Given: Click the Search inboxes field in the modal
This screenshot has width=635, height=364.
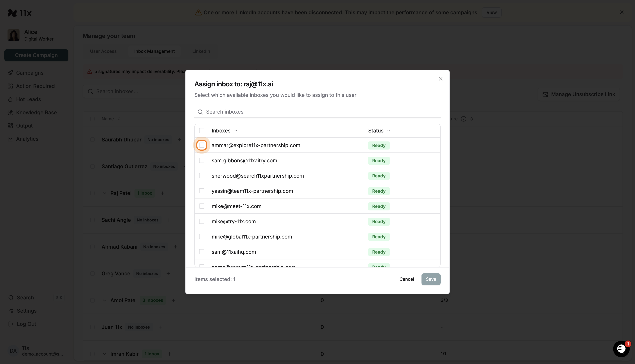Looking at the screenshot, I should pos(275,112).
